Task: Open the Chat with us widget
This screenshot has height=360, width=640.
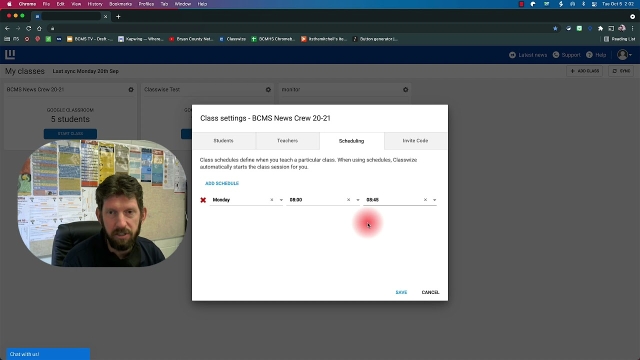Action: [48, 354]
